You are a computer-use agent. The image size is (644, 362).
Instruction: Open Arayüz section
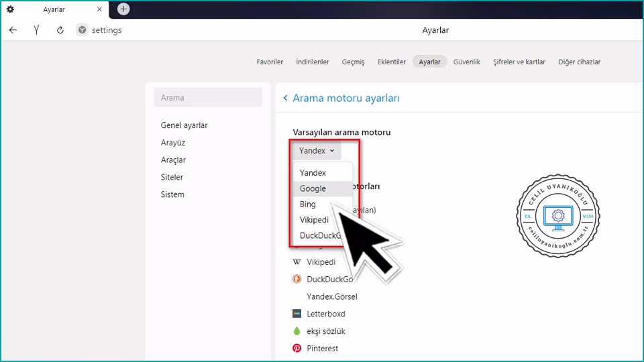pyautogui.click(x=173, y=142)
